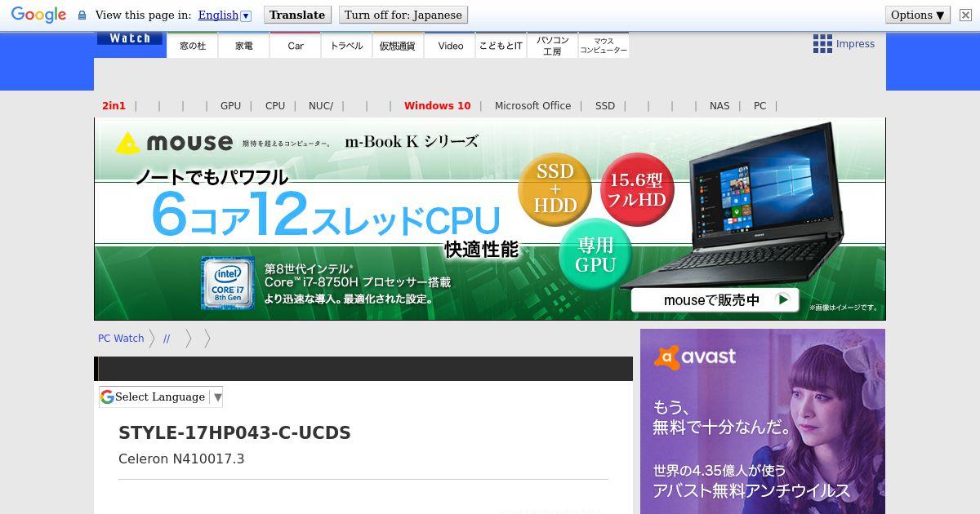The width and height of the screenshot is (980, 514).
Task: Click the mouse brand logo in banner
Action: [174, 143]
